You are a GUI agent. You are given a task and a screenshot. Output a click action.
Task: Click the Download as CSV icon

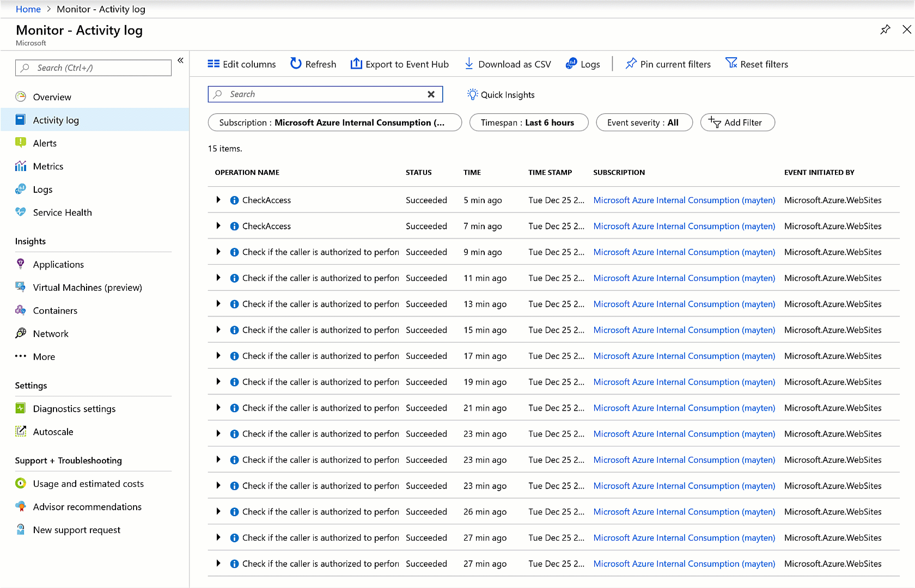point(468,64)
